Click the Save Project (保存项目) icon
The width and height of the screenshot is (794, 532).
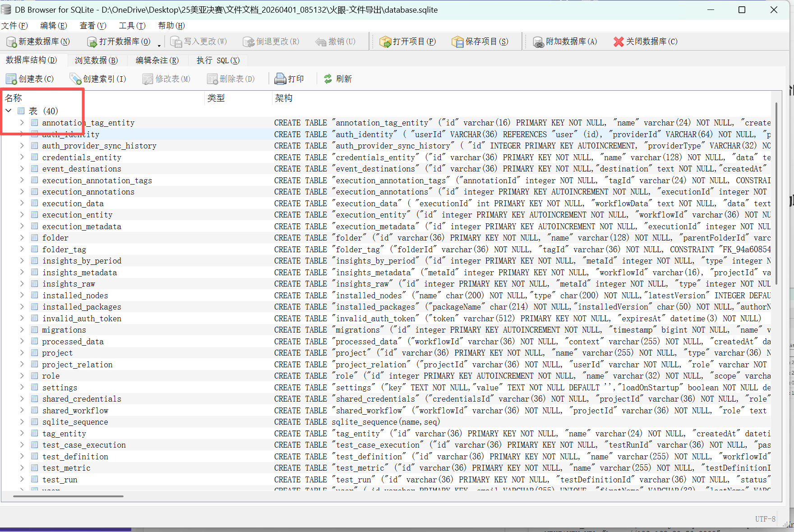point(457,42)
